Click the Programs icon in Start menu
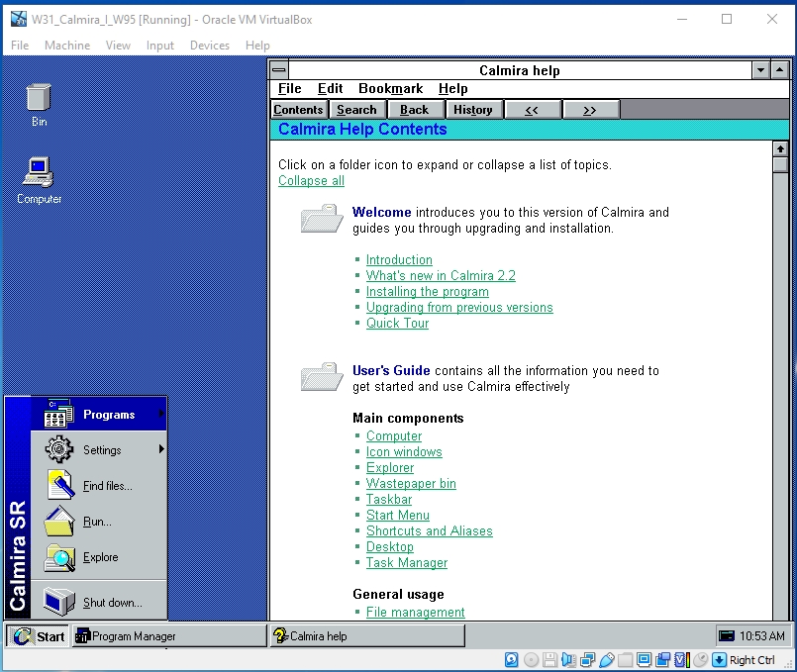Screen dimensions: 797x672 [x=58, y=413]
